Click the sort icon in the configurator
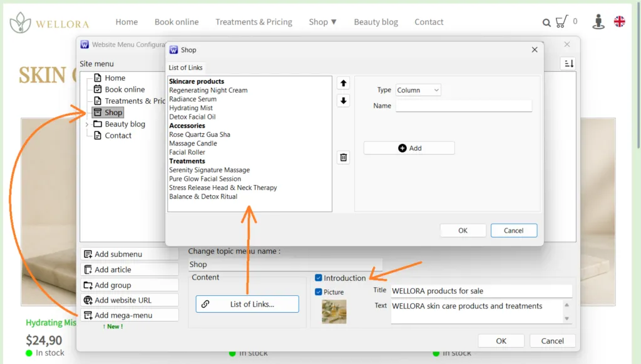This screenshot has width=641, height=364. [568, 63]
